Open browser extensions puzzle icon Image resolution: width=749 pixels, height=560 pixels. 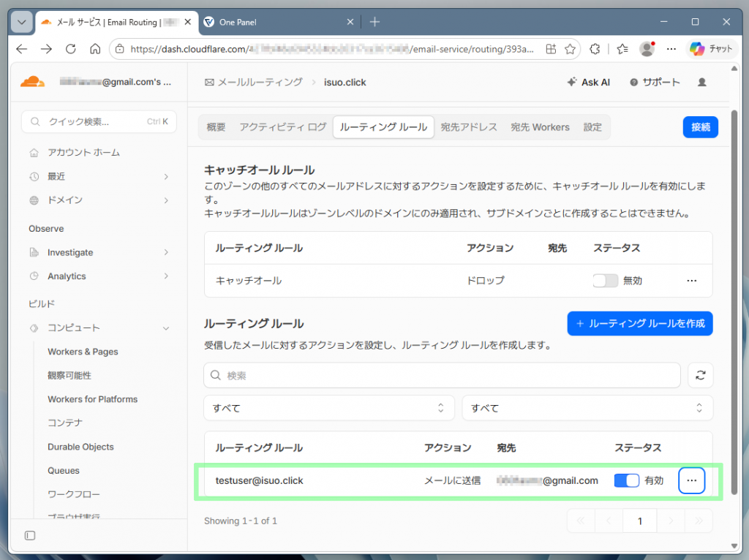coord(595,49)
